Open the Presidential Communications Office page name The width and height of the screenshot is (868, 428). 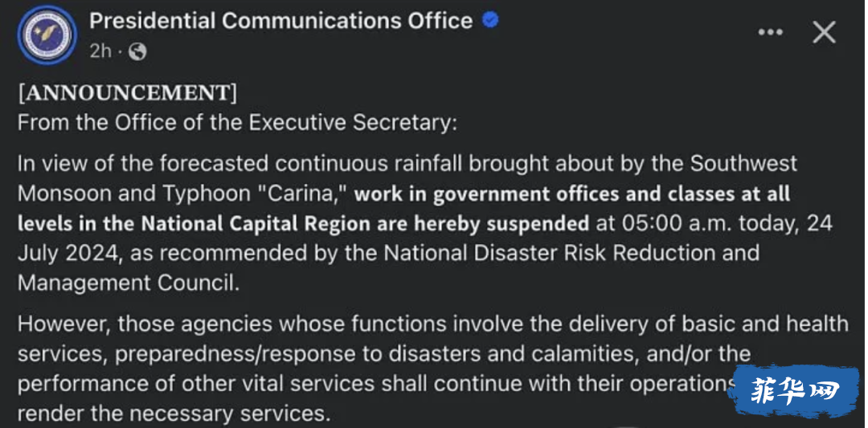pos(281,21)
